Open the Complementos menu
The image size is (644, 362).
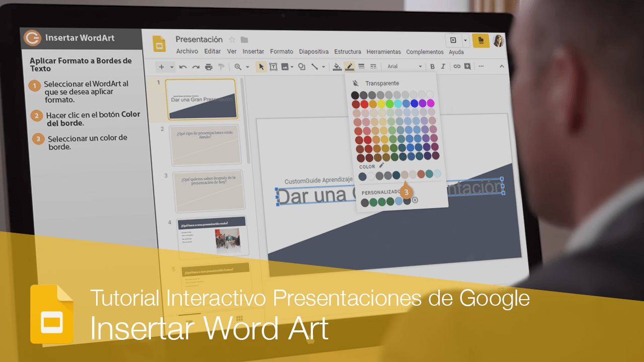(x=425, y=52)
